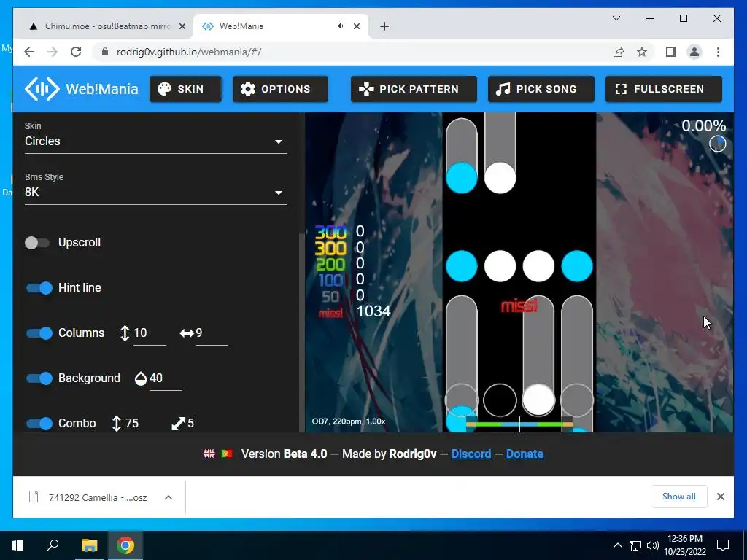The width and height of the screenshot is (747, 560).
Task: Close the Chimu.moe tab
Action: pos(182,26)
